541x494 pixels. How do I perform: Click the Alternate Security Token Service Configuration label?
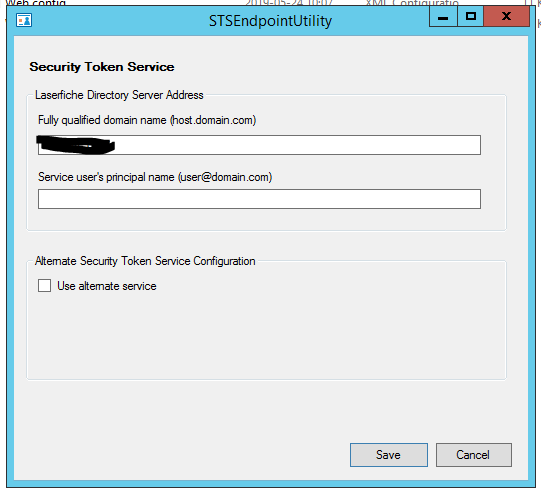145,261
